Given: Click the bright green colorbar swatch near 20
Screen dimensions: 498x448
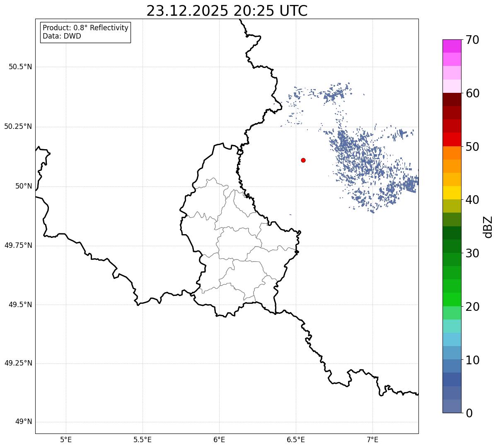Looking at the screenshot, I should (x=452, y=300).
